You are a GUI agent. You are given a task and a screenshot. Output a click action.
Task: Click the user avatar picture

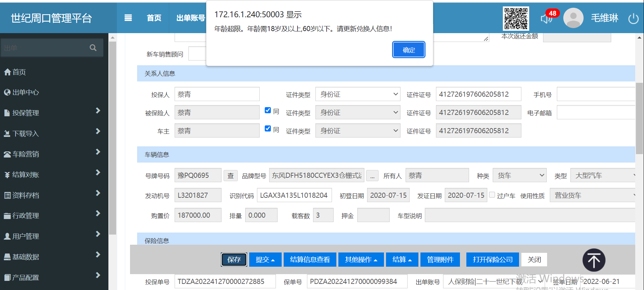(573, 18)
